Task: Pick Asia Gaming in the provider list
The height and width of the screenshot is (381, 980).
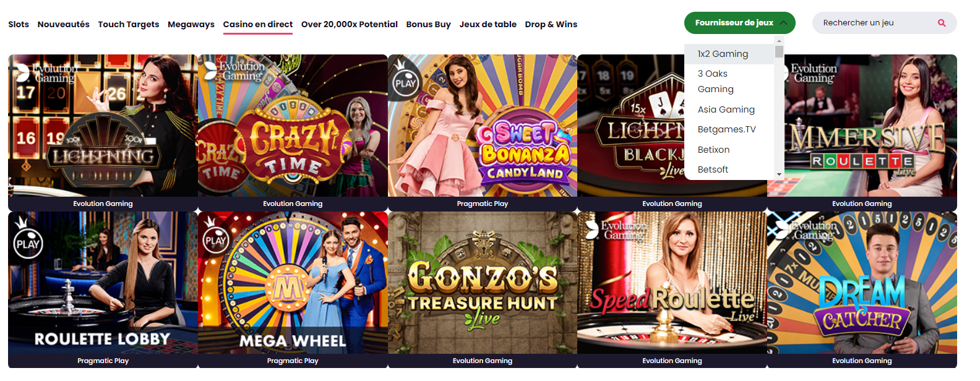Action: tap(729, 109)
